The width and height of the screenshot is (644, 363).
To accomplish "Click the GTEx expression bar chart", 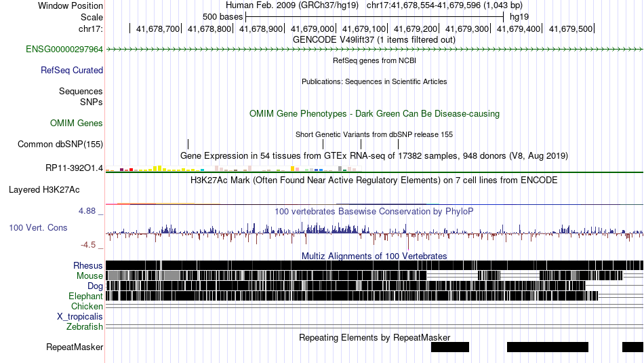I will (x=234, y=168).
